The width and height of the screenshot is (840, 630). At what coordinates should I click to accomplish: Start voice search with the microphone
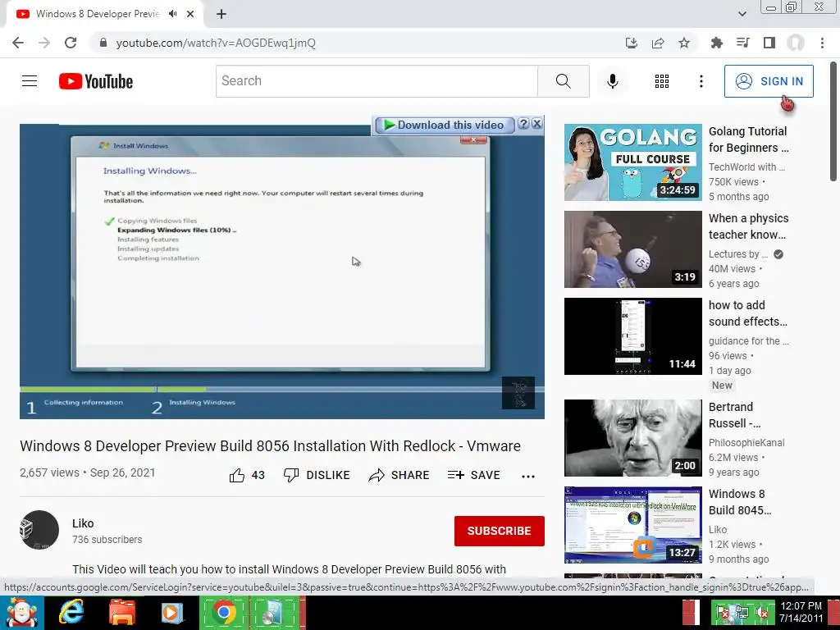tap(612, 81)
